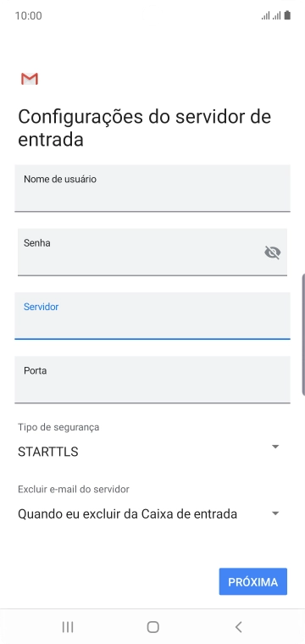The height and width of the screenshot is (644, 305).
Task: Go back using navigation arrow
Action: coord(239,627)
